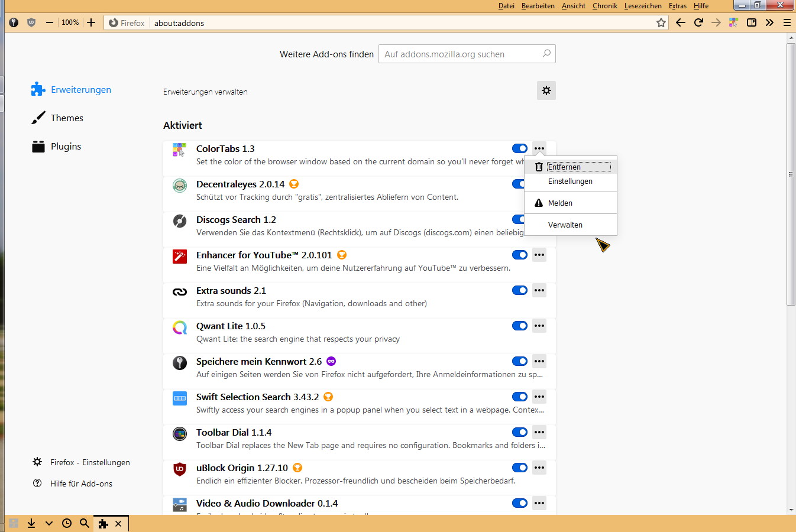
Task: Disable the ColorTabs extension toggle
Action: coord(520,148)
